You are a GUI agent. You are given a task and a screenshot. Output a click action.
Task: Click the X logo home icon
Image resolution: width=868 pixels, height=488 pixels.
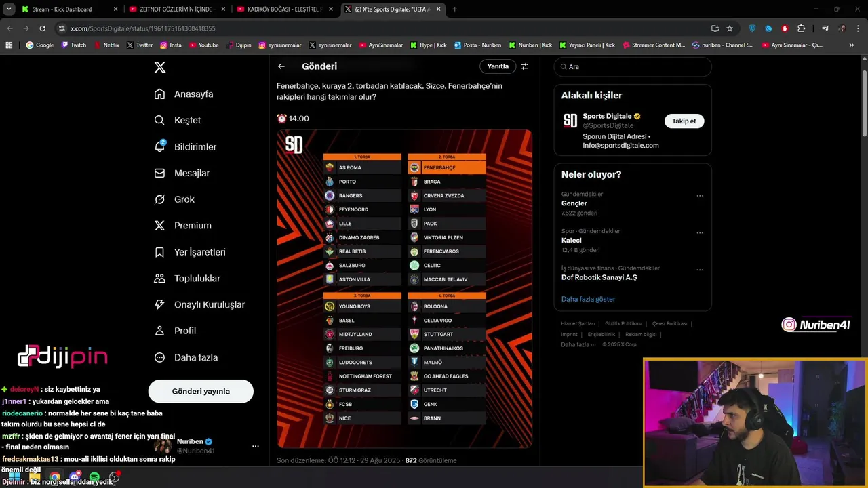[x=159, y=67]
